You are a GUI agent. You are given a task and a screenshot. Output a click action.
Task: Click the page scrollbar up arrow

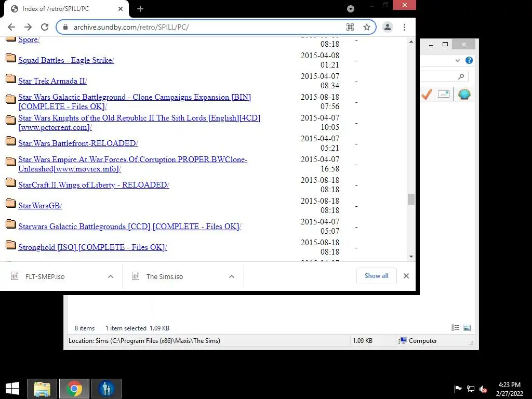click(411, 42)
